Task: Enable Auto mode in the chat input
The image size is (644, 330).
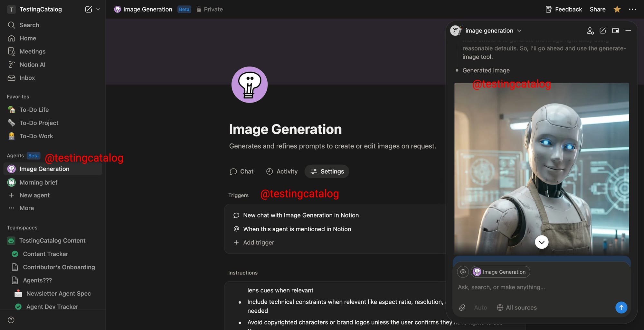Action: (x=480, y=307)
